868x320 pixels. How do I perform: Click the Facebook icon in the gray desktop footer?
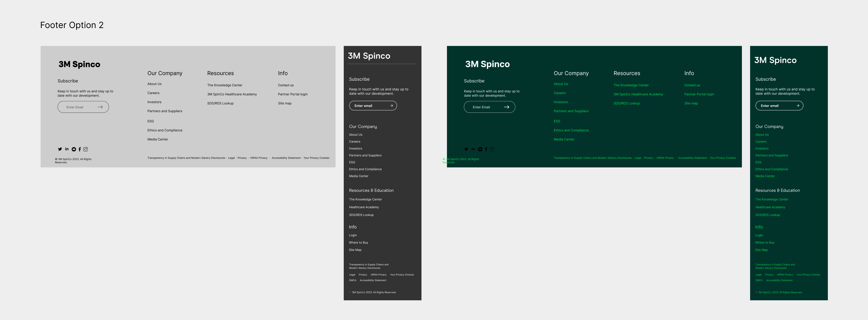point(80,149)
